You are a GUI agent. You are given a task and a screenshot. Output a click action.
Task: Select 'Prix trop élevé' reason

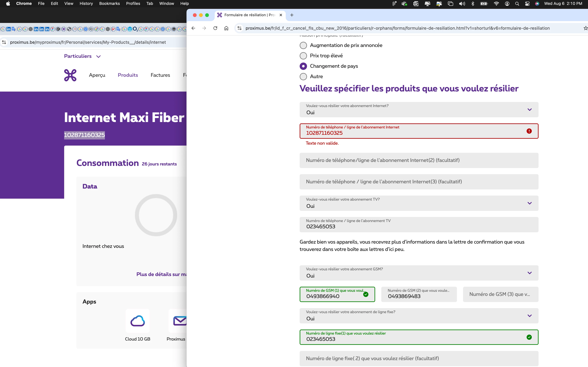coord(303,56)
